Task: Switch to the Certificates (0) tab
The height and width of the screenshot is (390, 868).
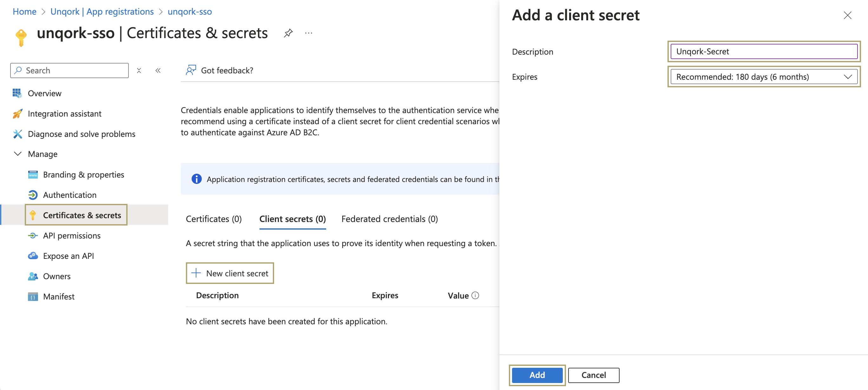Action: (214, 219)
